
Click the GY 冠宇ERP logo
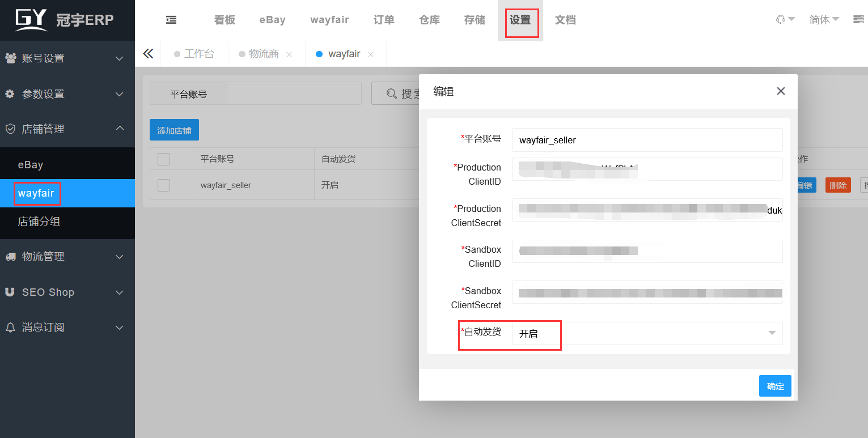(x=65, y=20)
